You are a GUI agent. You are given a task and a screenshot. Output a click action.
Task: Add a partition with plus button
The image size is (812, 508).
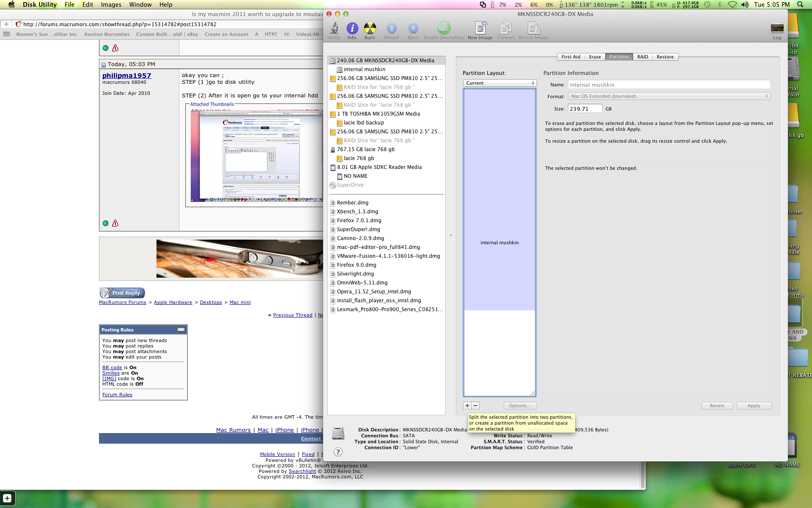[x=467, y=406]
